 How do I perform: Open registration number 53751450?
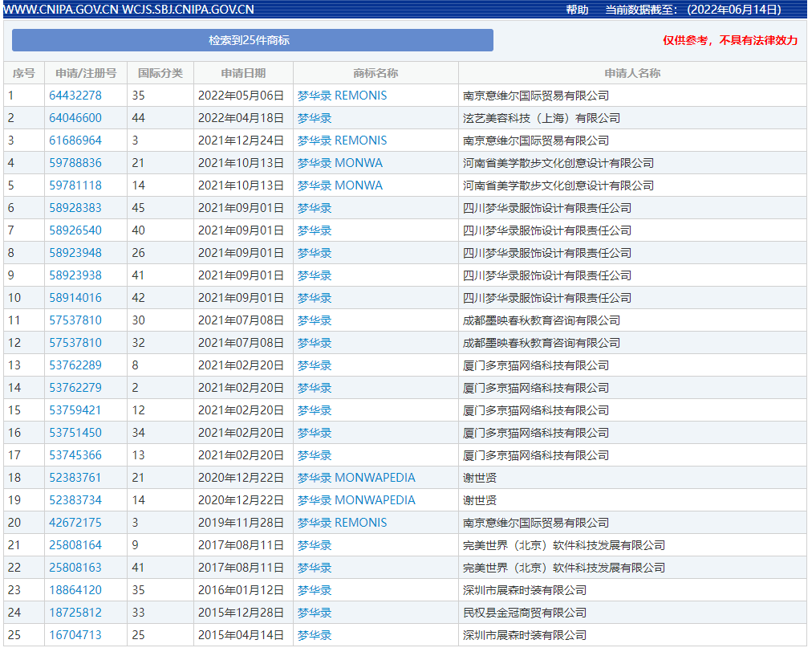(x=75, y=433)
